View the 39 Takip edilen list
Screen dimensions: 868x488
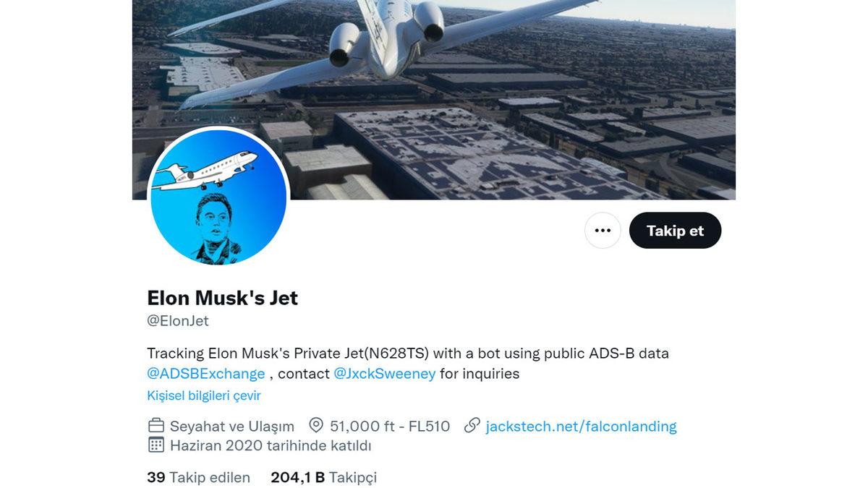198,478
